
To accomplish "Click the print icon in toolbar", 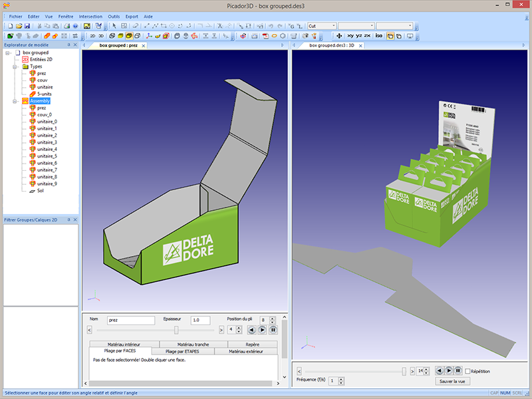I will 67,26.
